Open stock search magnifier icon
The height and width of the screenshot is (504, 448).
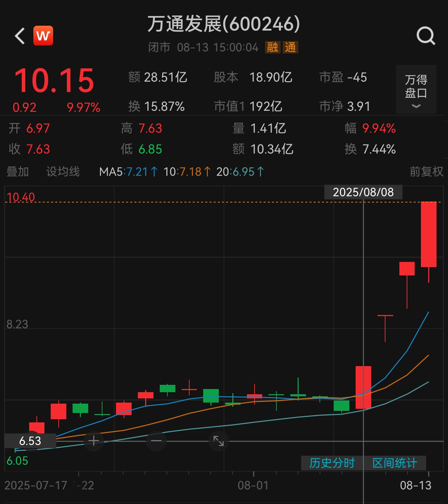point(426,36)
